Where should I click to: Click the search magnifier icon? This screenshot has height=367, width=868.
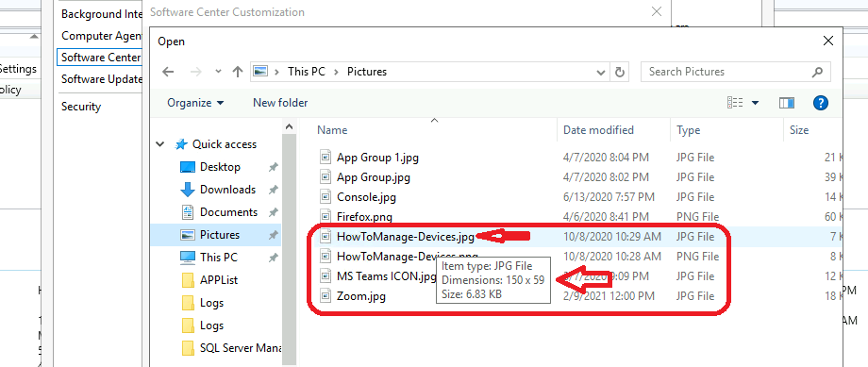click(x=817, y=72)
